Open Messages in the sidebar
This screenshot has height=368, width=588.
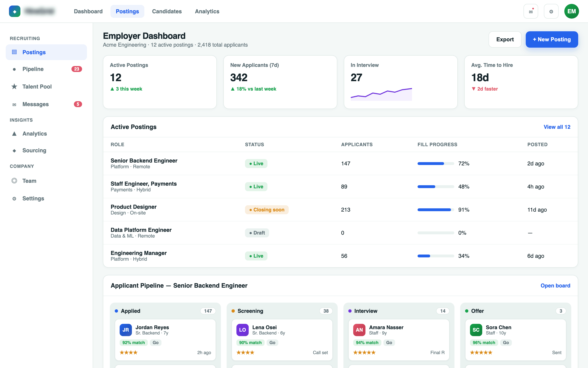point(46,104)
